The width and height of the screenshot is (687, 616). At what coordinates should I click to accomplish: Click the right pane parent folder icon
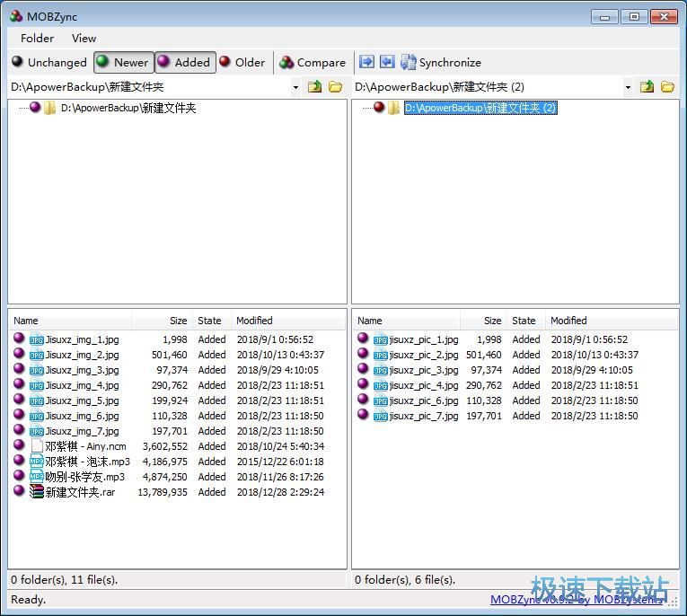[647, 87]
